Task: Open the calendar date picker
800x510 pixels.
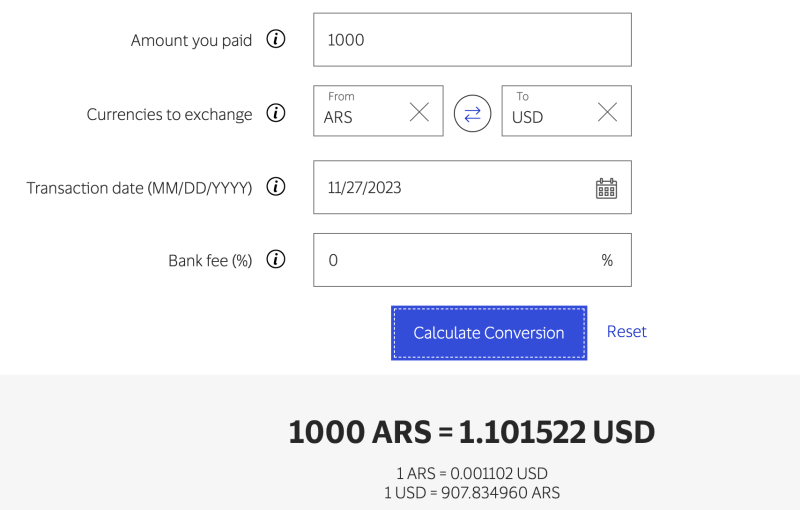Action: (x=606, y=188)
